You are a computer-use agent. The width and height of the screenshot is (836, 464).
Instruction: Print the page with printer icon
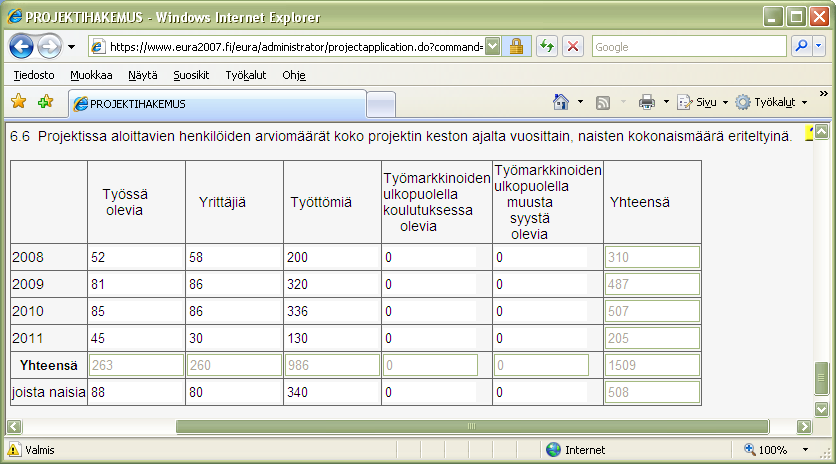click(647, 102)
